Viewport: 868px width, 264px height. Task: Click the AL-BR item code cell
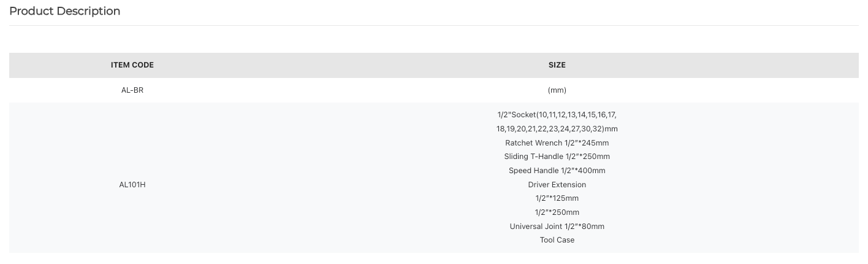pyautogui.click(x=132, y=90)
